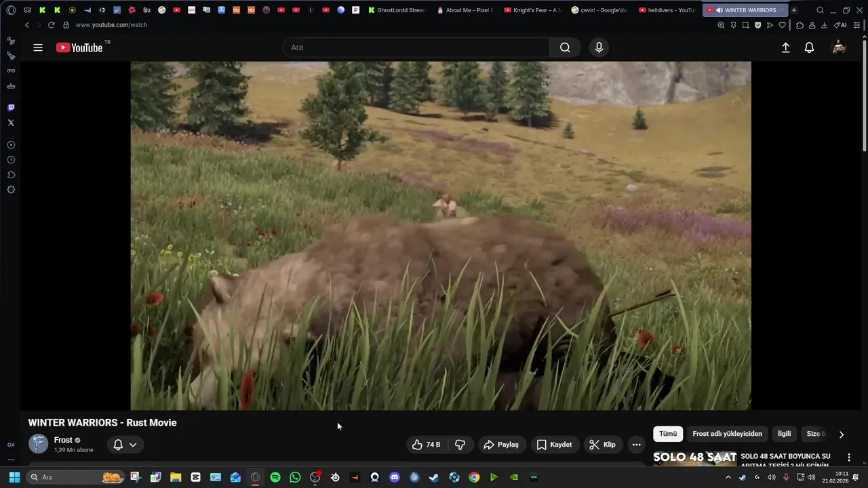Screen dimensions: 868x488
Task: Show more filter chips with right arrow
Action: pos(841,434)
